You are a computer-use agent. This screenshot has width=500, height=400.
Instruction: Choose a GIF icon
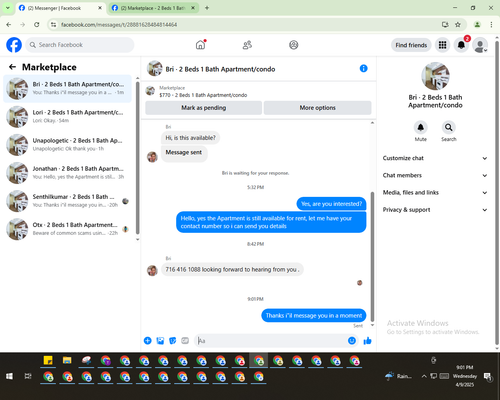[185, 340]
